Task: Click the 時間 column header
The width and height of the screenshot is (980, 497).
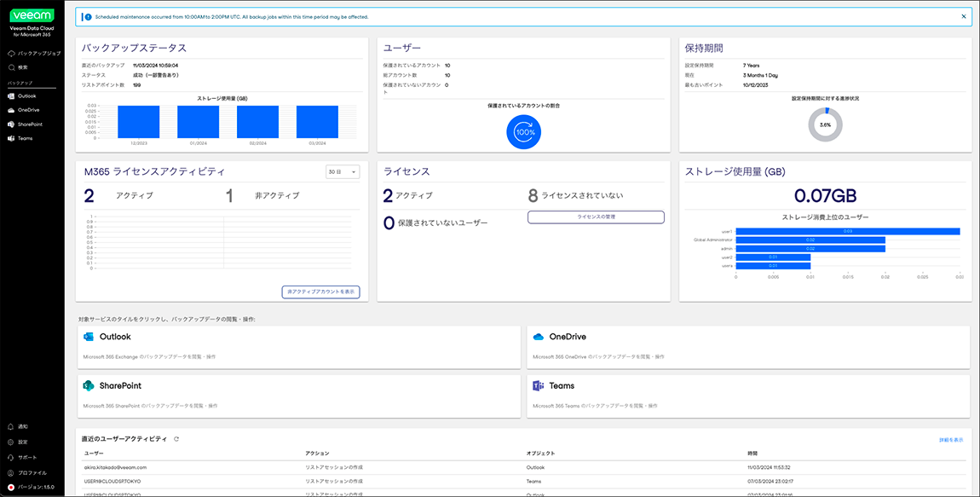Action: click(752, 454)
